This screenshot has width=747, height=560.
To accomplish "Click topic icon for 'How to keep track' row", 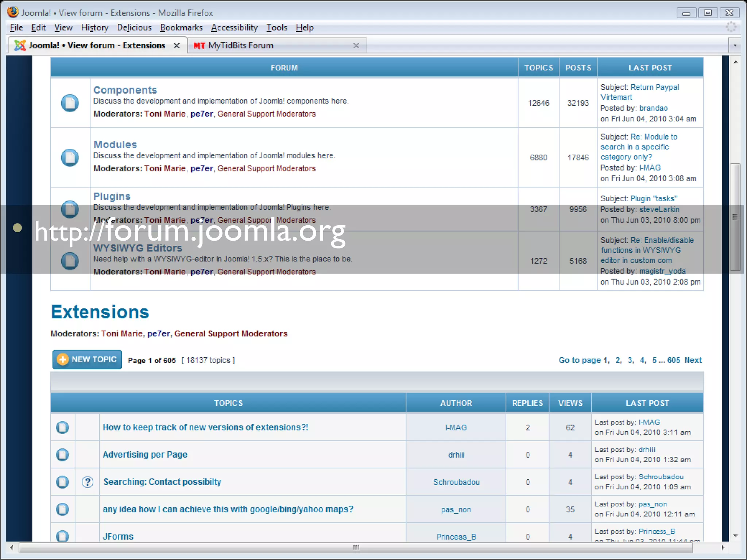I will 62,427.
